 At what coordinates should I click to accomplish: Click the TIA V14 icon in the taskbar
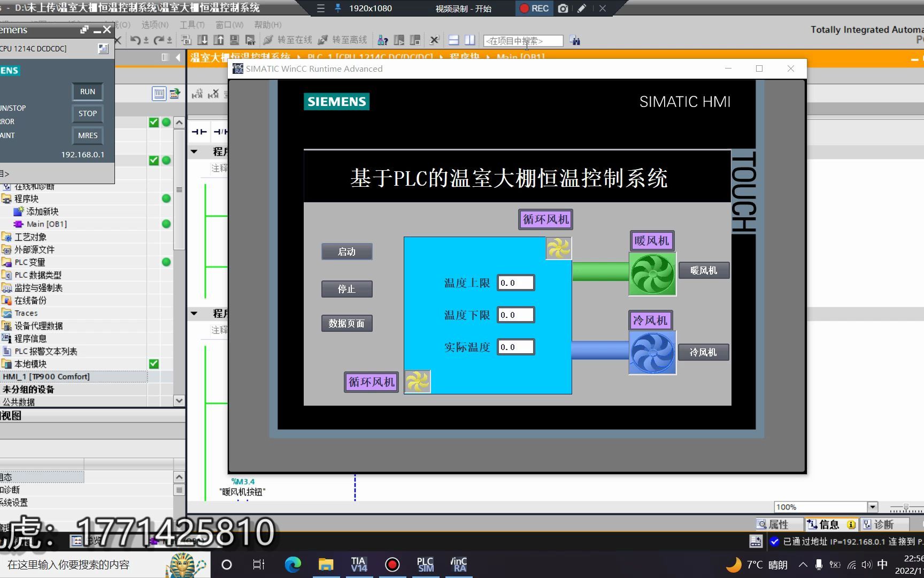click(359, 565)
